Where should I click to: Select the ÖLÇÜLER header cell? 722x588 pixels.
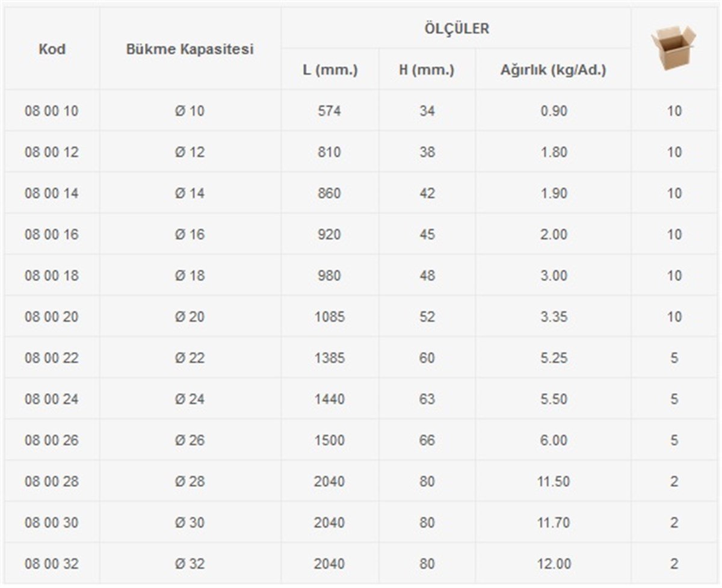(455, 28)
